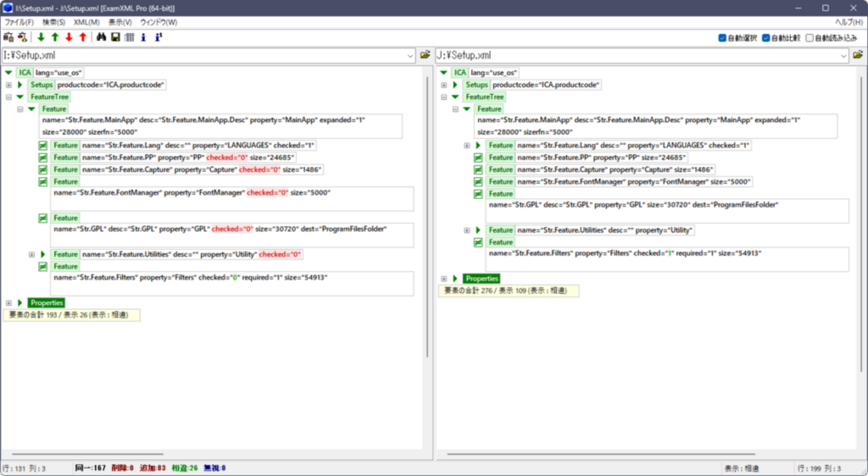Open the XML(M) menu
Image resolution: width=868 pixels, height=476 pixels.
[87, 22]
